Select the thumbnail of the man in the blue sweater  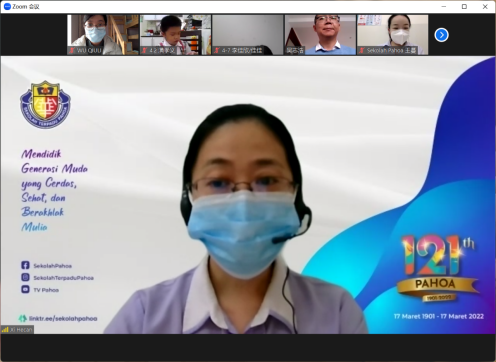click(320, 35)
